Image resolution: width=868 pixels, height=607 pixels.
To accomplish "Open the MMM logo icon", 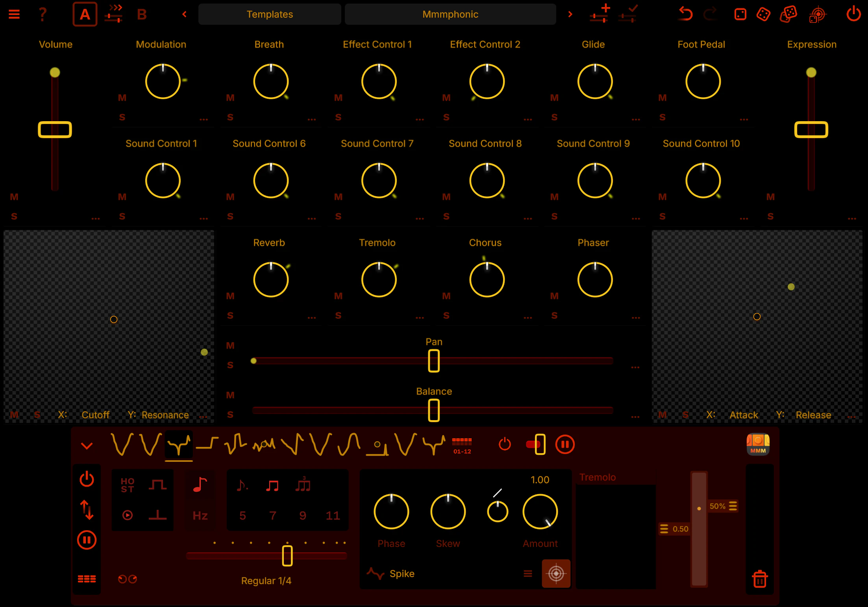I will [x=758, y=445].
